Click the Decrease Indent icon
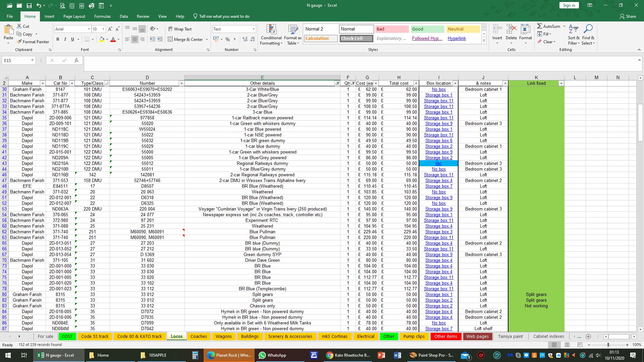The image size is (644, 362). point(152,39)
